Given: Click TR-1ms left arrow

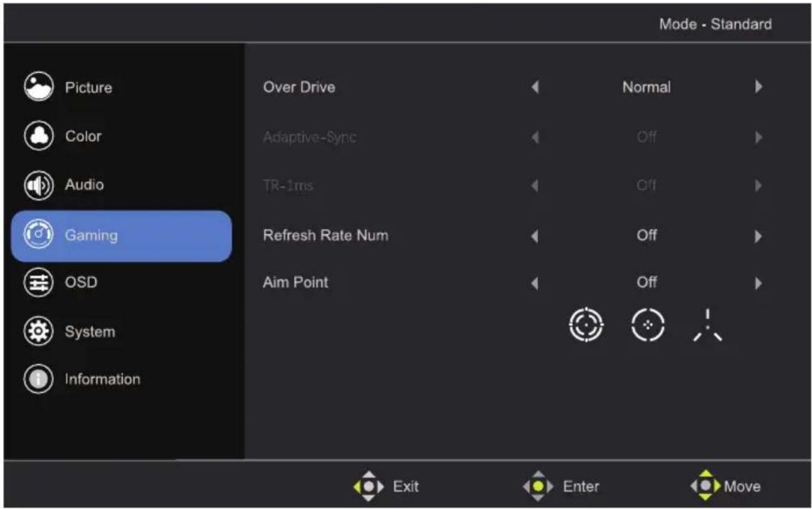Looking at the screenshot, I should [535, 186].
